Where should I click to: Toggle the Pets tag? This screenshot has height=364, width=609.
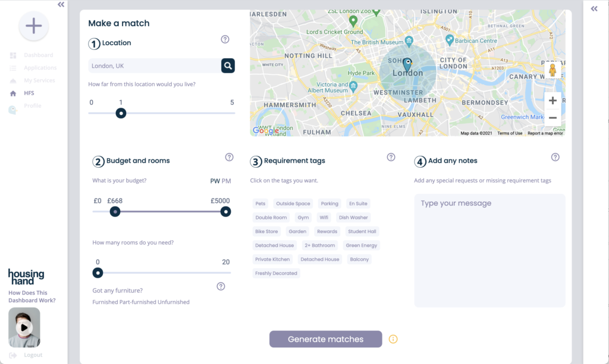pos(260,203)
